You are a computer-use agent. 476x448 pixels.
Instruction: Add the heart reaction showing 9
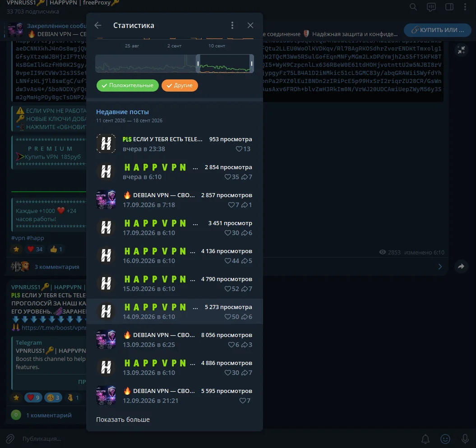33,397
